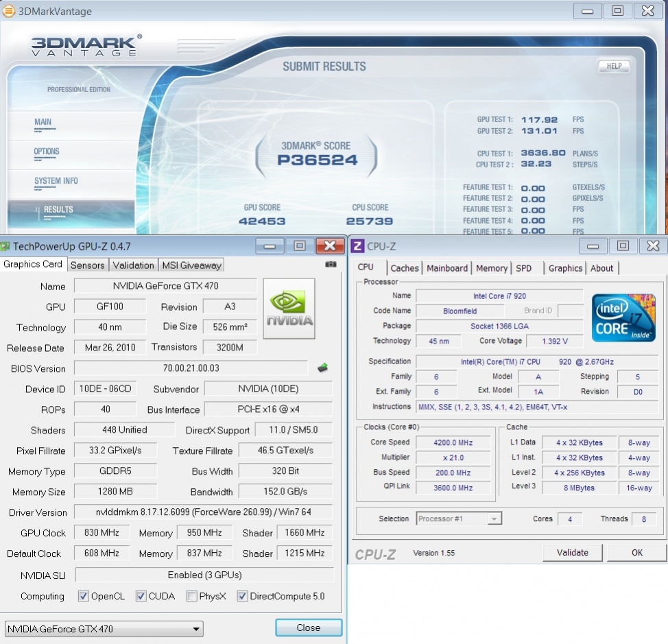This screenshot has height=644, width=668.
Task: Click the Level 3 cache value 8 MBytes
Action: 579,488
